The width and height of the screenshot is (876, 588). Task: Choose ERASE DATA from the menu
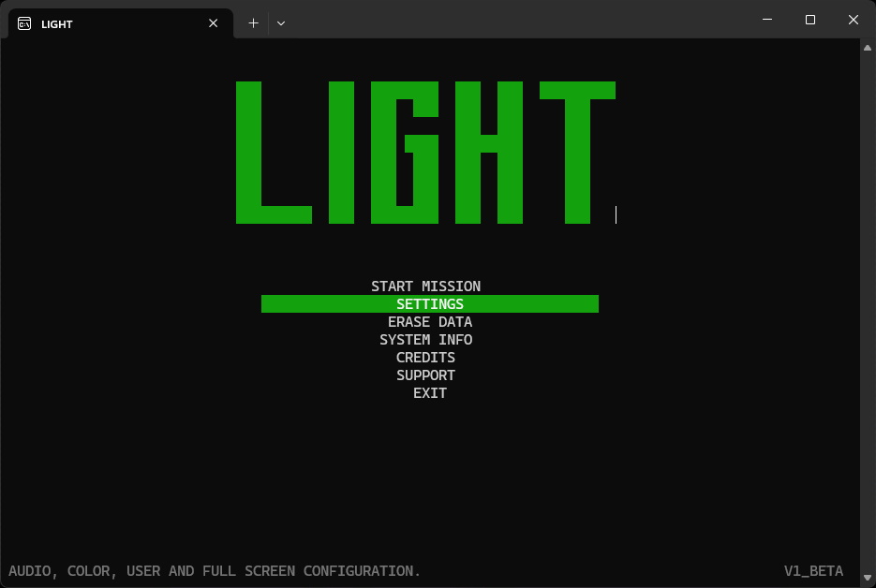[x=430, y=322]
